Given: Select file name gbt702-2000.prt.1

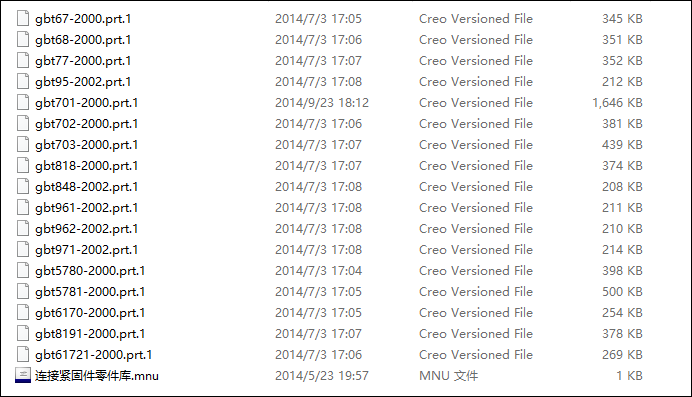Looking at the screenshot, I should 86,124.
